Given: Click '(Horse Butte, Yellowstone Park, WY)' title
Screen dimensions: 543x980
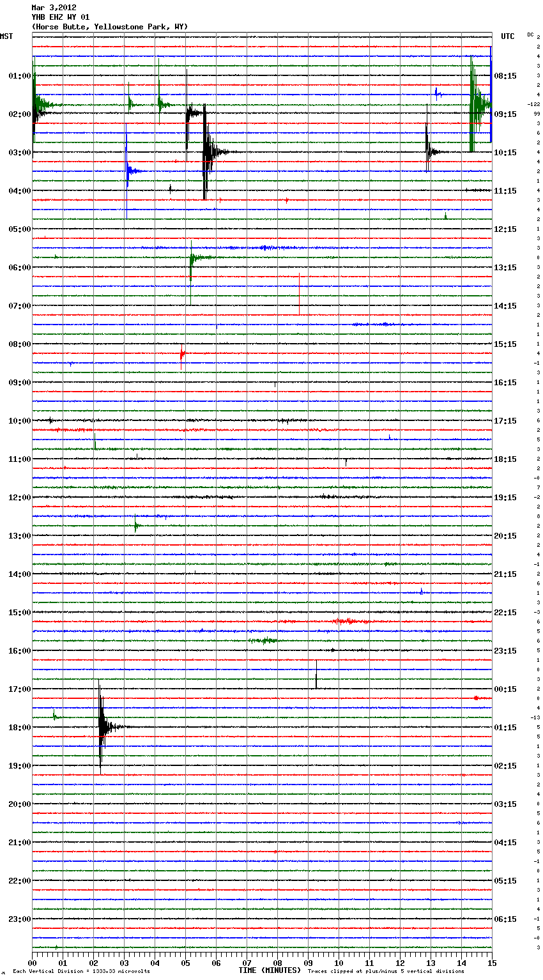Looking at the screenshot, I should click(x=109, y=27).
